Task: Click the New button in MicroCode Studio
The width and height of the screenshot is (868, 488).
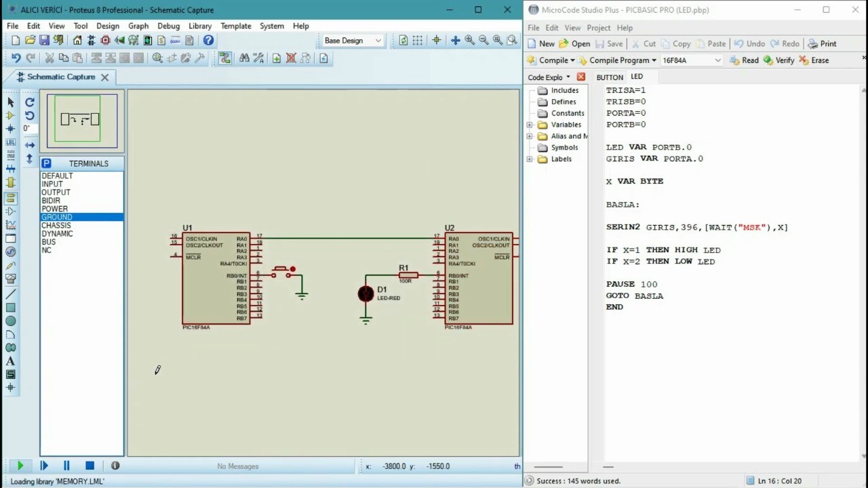Action: pos(540,43)
